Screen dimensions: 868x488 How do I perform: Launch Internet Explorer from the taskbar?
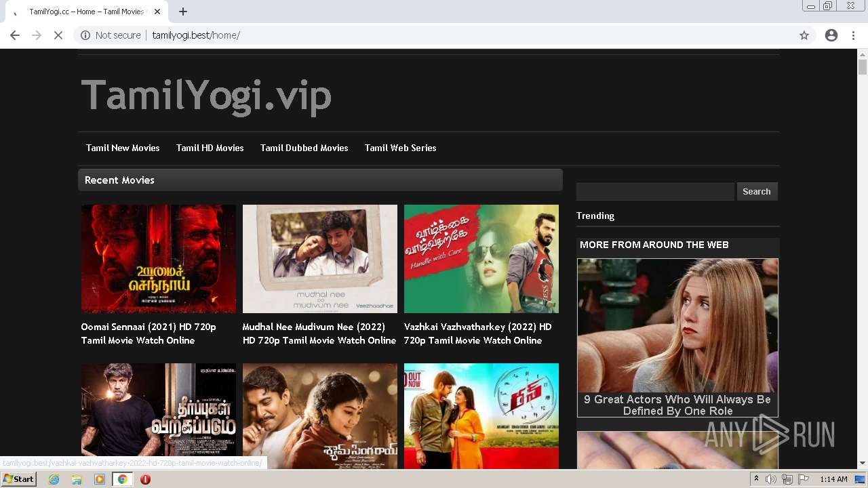pyautogui.click(x=54, y=479)
